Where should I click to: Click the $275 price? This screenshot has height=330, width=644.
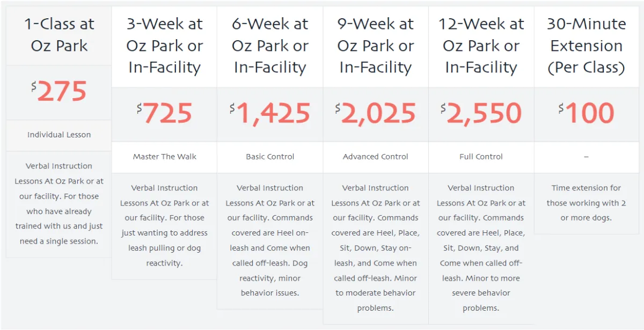point(59,92)
